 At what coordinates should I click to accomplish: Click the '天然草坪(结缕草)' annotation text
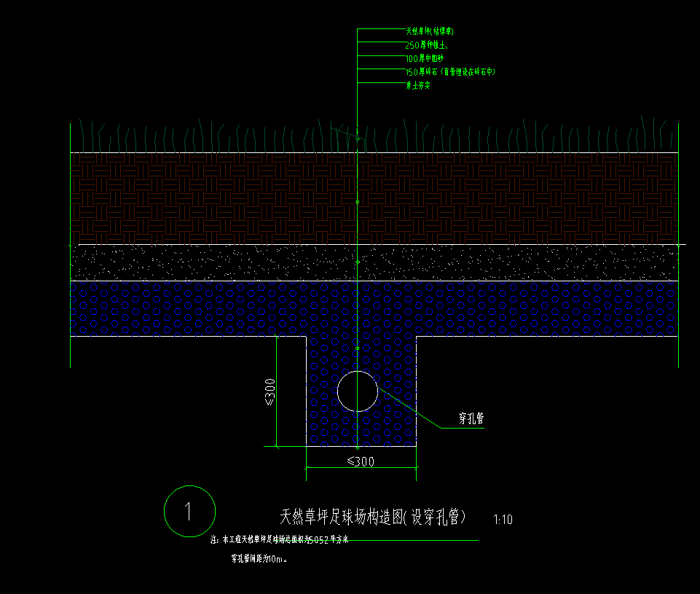430,31
